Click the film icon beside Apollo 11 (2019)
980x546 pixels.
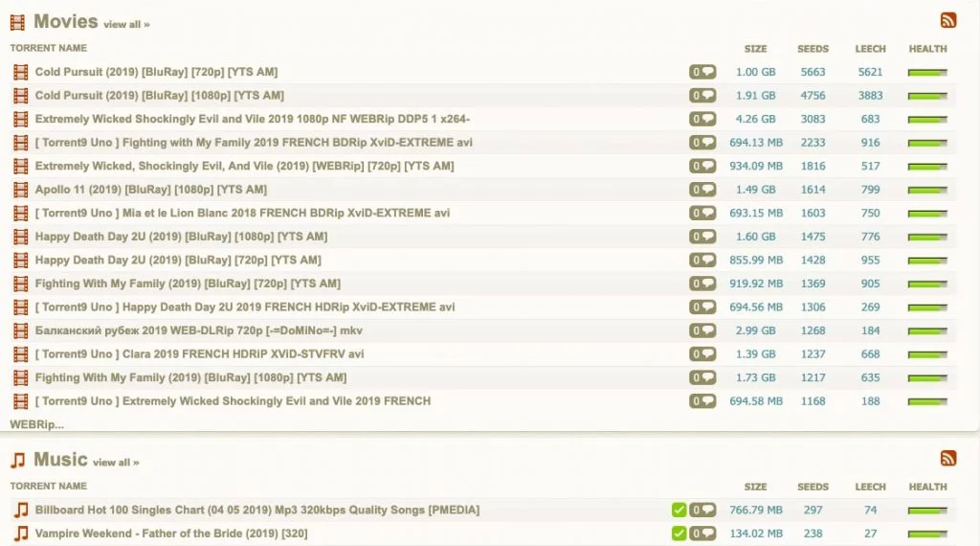[20, 190]
